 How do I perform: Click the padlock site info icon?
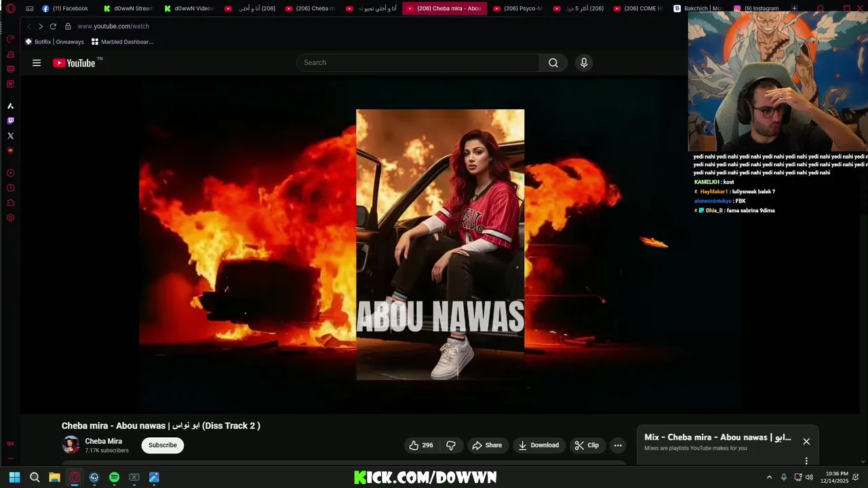tap(68, 26)
